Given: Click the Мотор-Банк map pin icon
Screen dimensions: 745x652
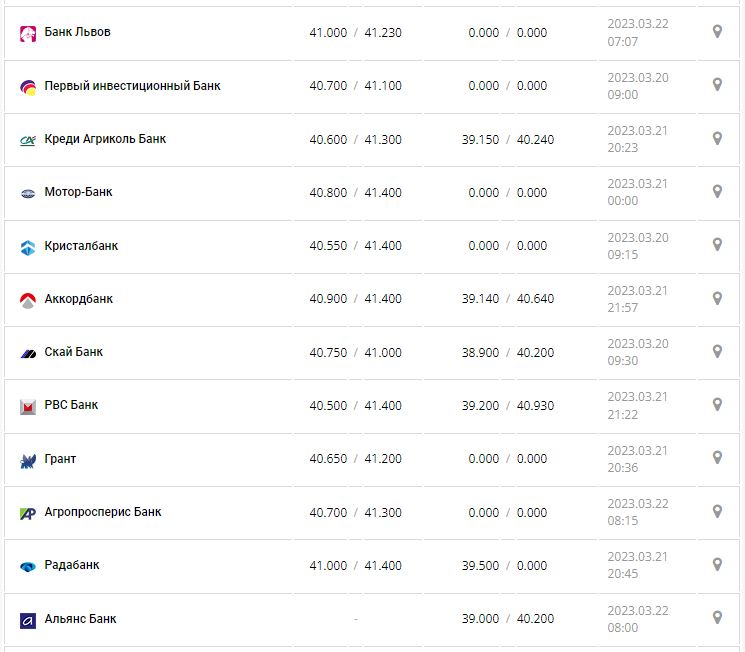Looking at the screenshot, I should (717, 191).
